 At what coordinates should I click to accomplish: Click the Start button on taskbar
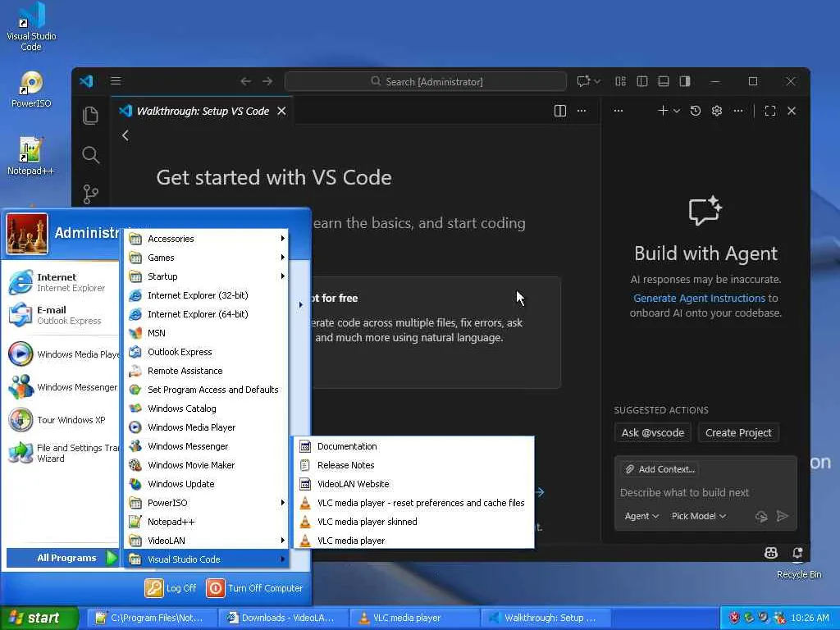[39, 618]
